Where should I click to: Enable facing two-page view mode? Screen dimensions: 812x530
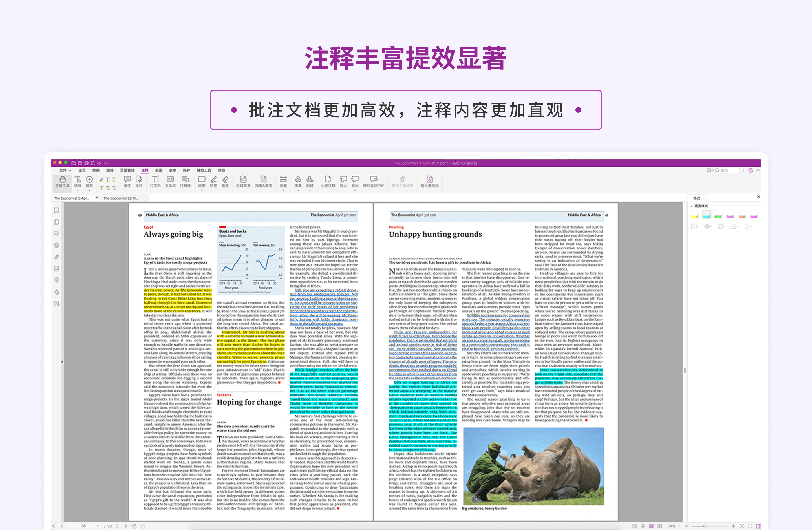pyautogui.click(x=651, y=526)
